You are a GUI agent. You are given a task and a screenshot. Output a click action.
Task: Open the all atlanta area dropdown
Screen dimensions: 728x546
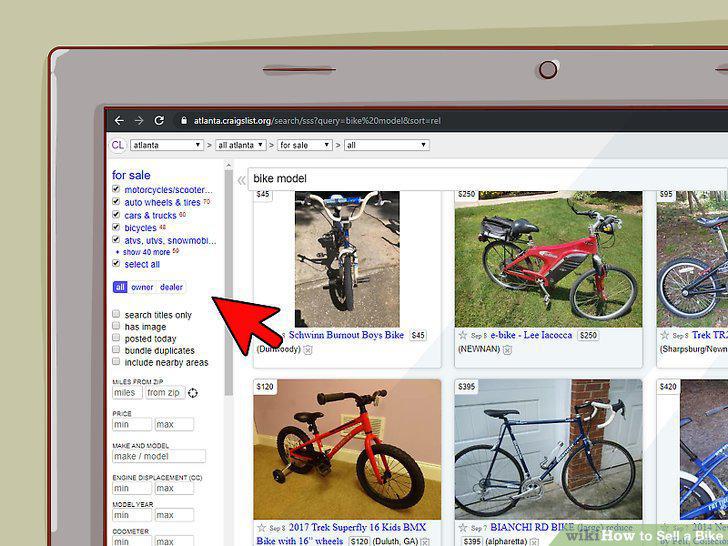pos(240,145)
